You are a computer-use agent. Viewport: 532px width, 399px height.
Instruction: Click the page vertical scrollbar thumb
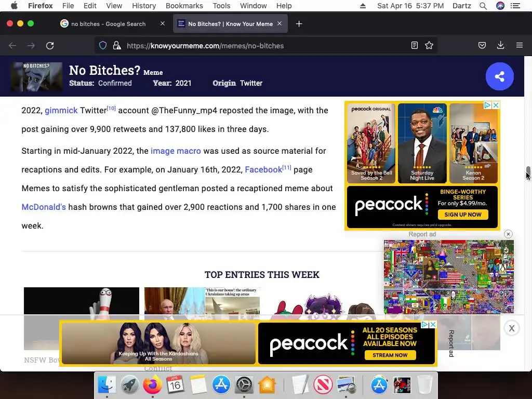point(528,173)
